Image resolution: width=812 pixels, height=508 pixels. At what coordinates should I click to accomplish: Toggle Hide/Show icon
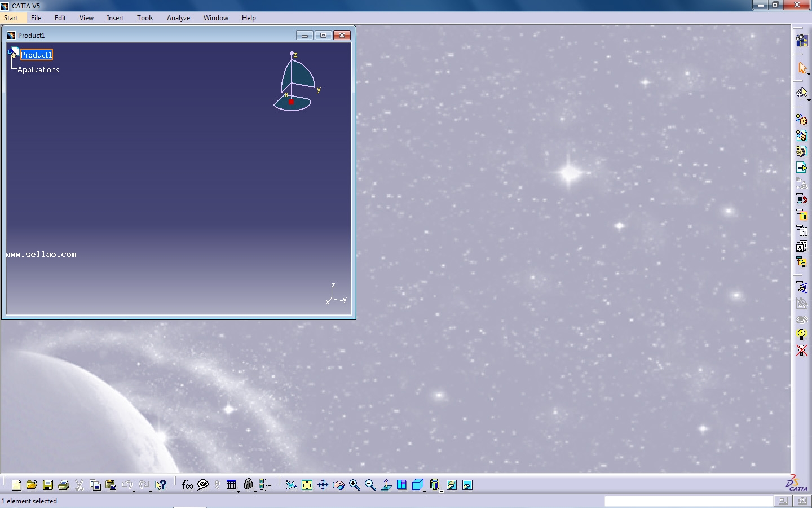pyautogui.click(x=452, y=485)
